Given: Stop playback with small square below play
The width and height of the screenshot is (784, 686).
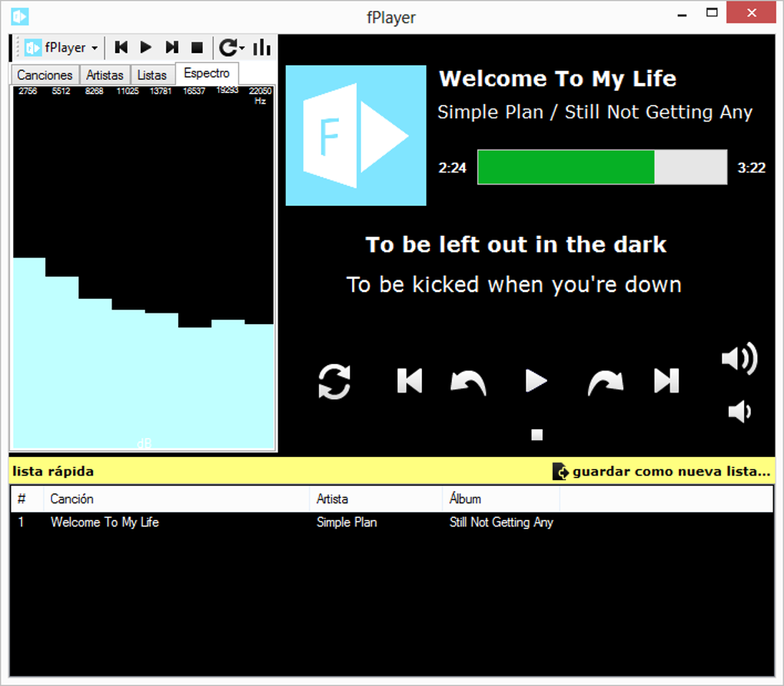Looking at the screenshot, I should (x=537, y=435).
